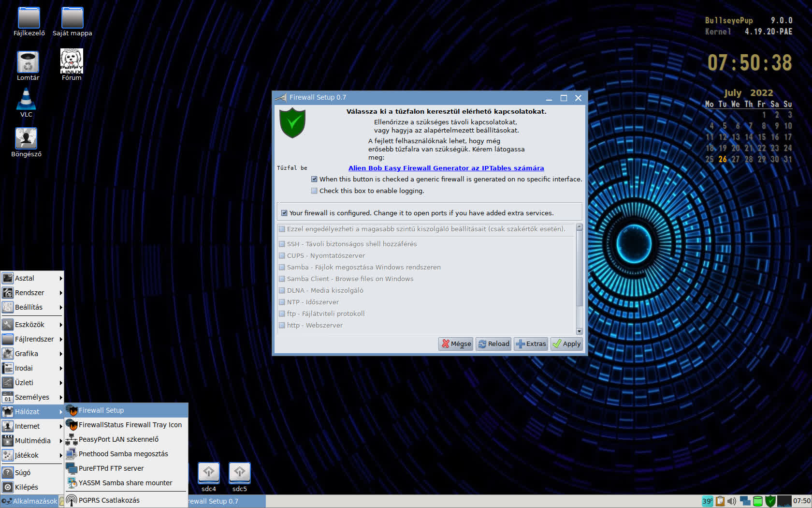This screenshot has width=812, height=508.
Task: Expand the Asztal submenu
Action: pos(32,278)
